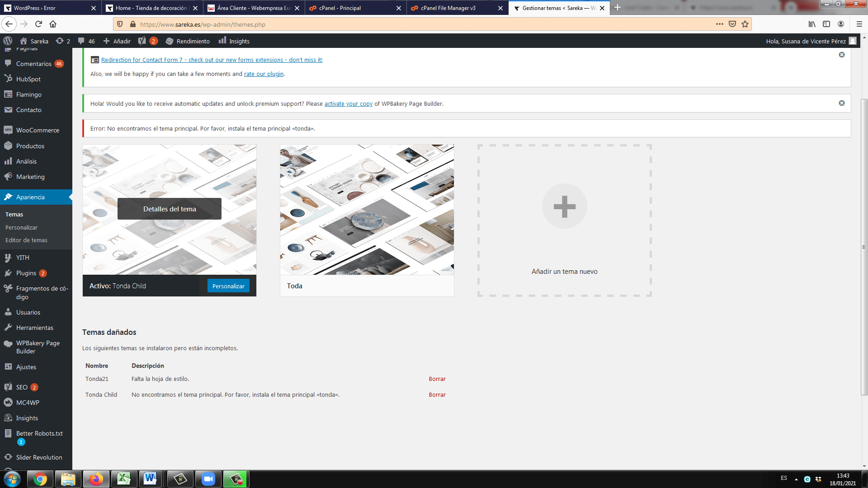The height and width of the screenshot is (488, 868).
Task: Open Sareka site home icon in admin bar
Action: 24,41
